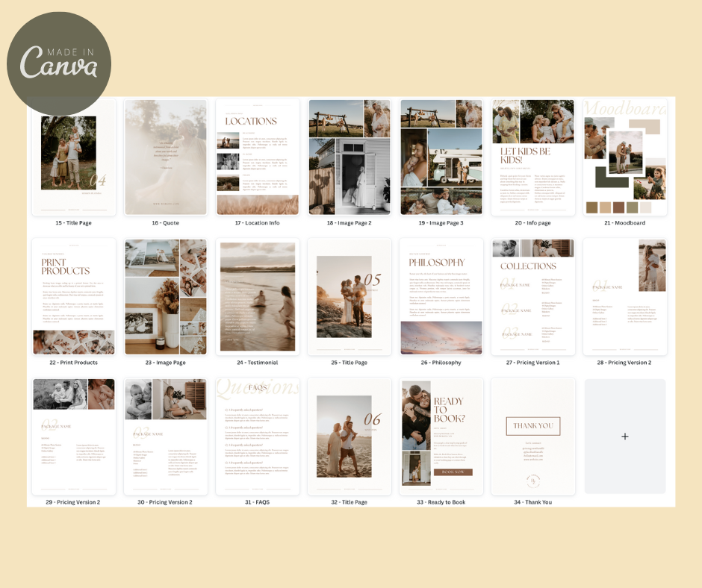View the "31 - FAQS" page preview

coord(257,436)
